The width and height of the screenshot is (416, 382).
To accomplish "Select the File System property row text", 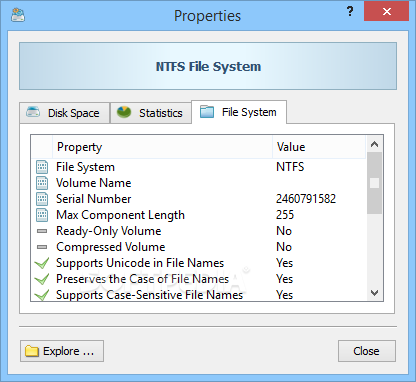I will click(x=85, y=167).
